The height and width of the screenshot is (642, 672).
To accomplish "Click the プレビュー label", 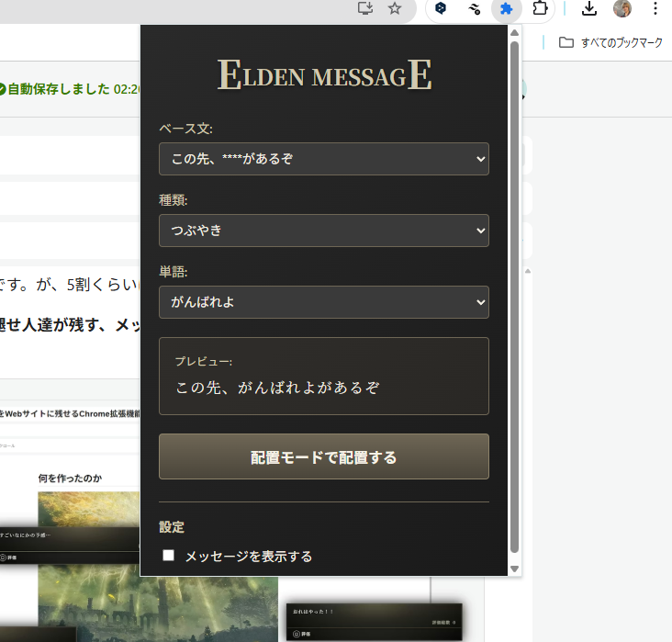I will click(204, 362).
